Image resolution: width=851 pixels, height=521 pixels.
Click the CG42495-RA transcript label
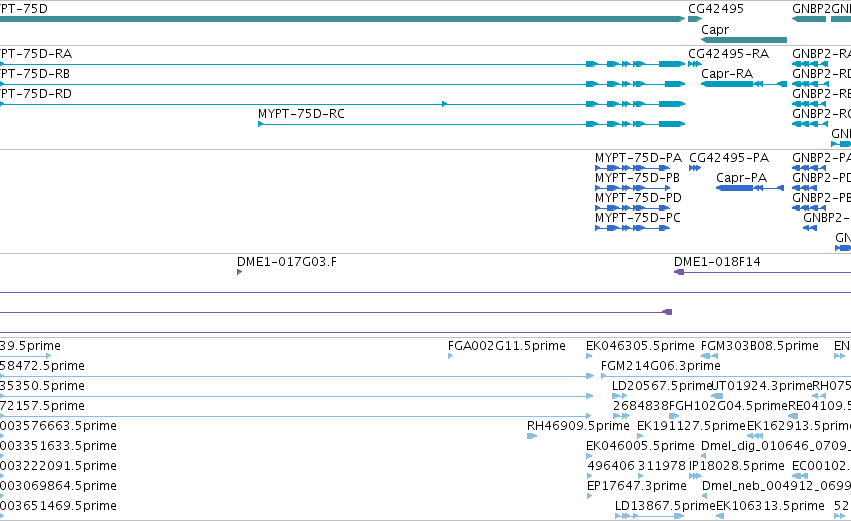click(728, 54)
